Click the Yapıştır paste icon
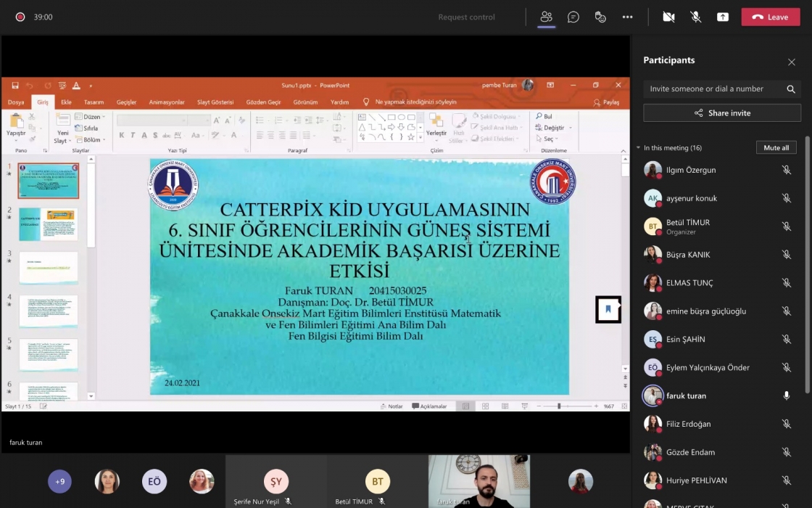812x508 pixels. (x=16, y=121)
